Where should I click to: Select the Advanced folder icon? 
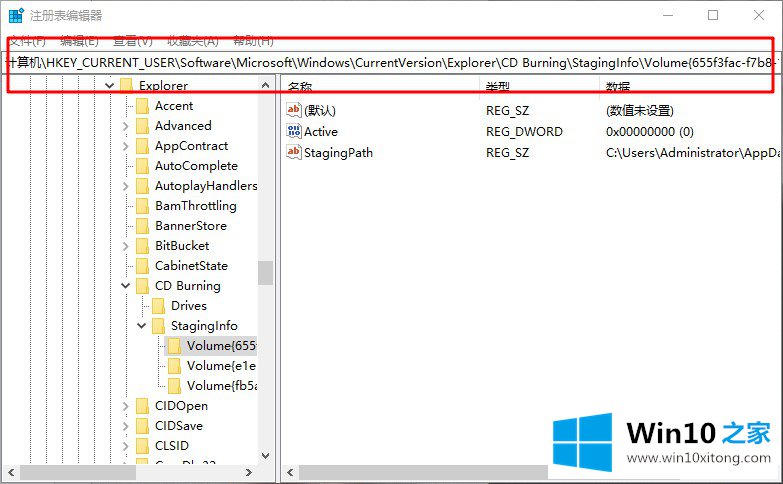tap(143, 126)
